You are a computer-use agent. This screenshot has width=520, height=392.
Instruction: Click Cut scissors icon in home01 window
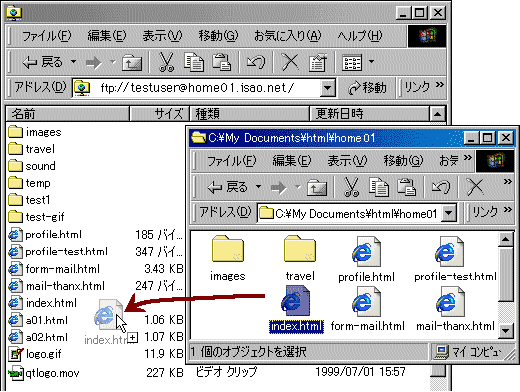[x=351, y=187]
